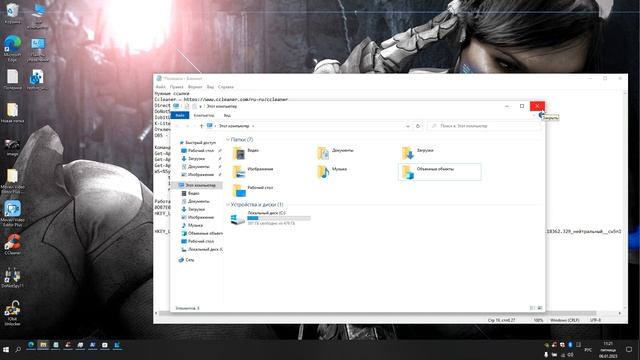This screenshot has height=360, width=640.
Task: Click the Up arrow in Explorer navigation
Action: pyautogui.click(x=201, y=126)
